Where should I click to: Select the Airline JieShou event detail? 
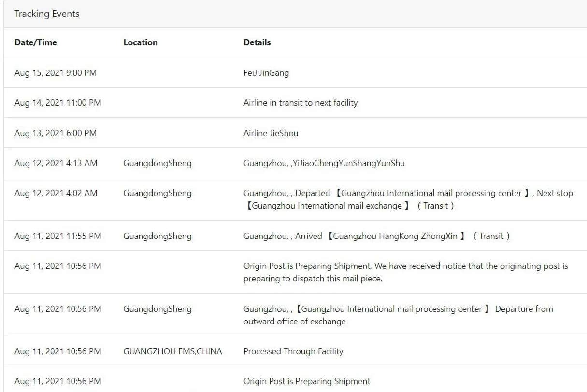point(271,133)
